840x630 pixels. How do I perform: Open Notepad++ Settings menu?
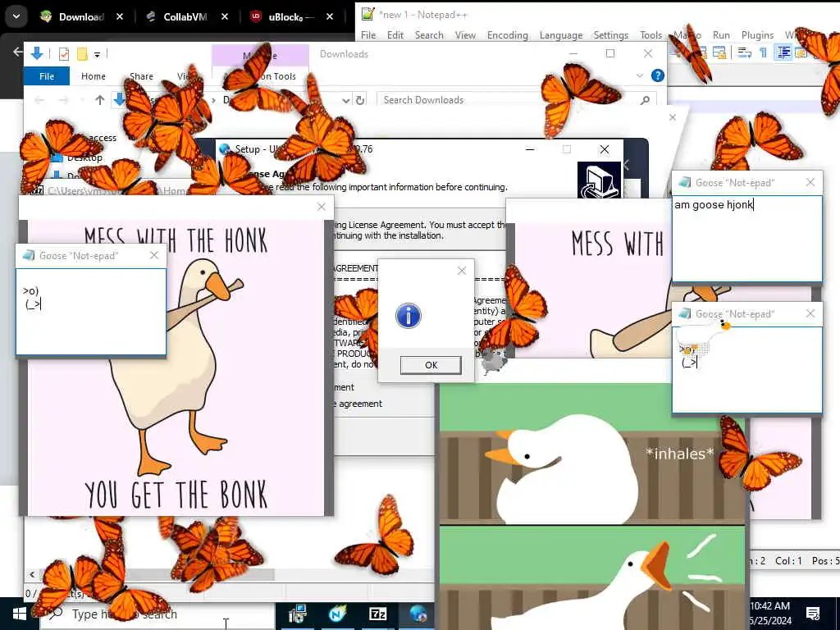[x=610, y=34]
